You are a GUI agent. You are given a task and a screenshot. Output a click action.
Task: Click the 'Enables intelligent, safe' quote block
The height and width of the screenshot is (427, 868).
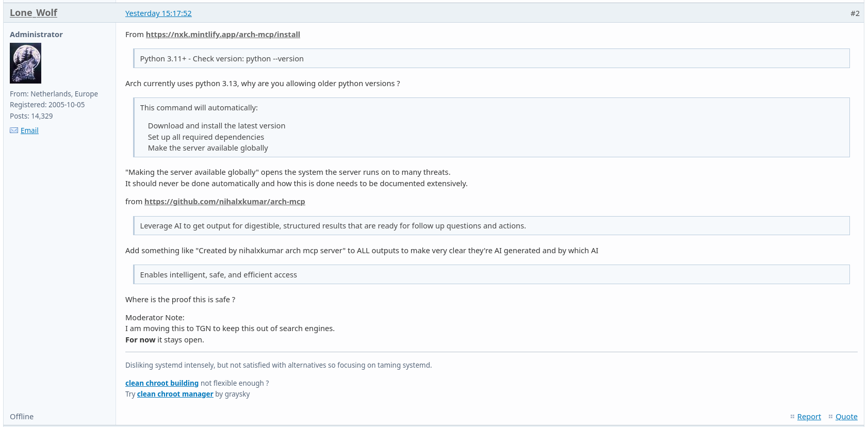coord(491,275)
